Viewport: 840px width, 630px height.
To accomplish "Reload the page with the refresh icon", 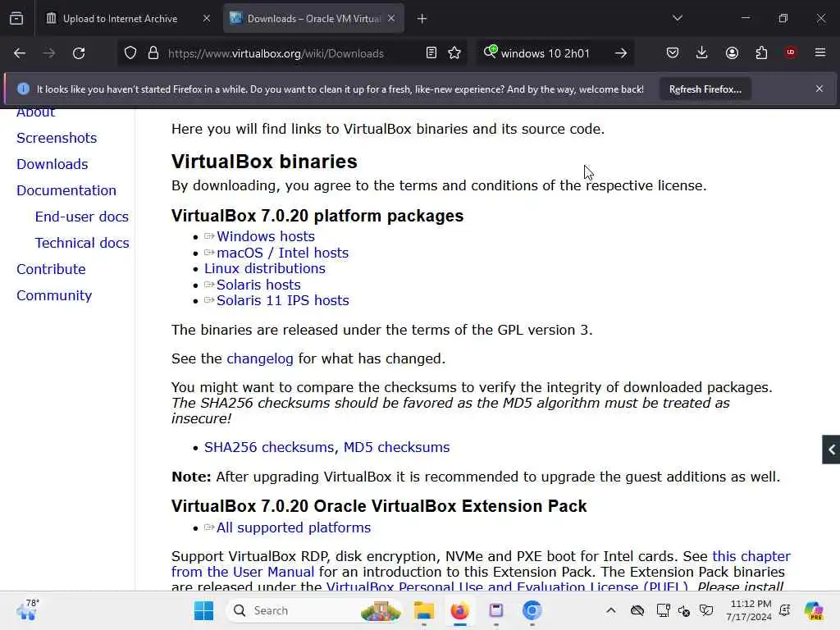I will click(79, 53).
